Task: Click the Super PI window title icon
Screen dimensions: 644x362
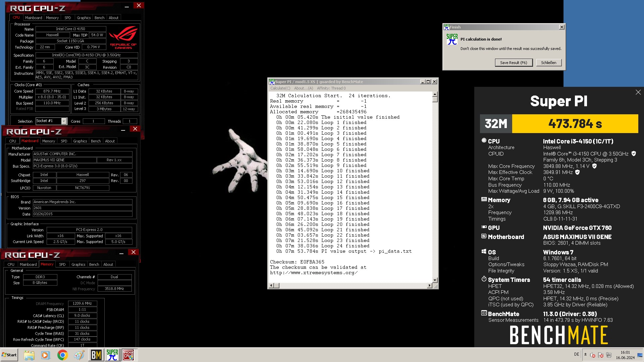Action: [x=272, y=81]
